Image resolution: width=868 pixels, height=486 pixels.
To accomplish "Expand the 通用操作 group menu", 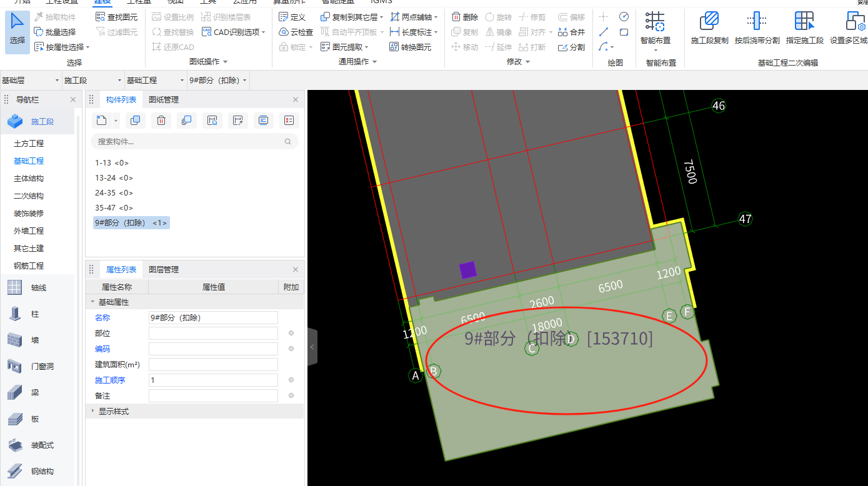I will click(x=358, y=62).
